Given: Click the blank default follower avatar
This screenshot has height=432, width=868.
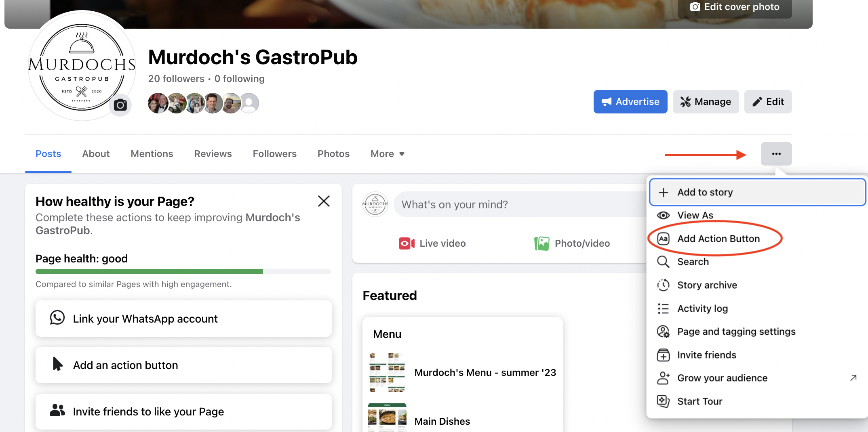Looking at the screenshot, I should (x=249, y=103).
